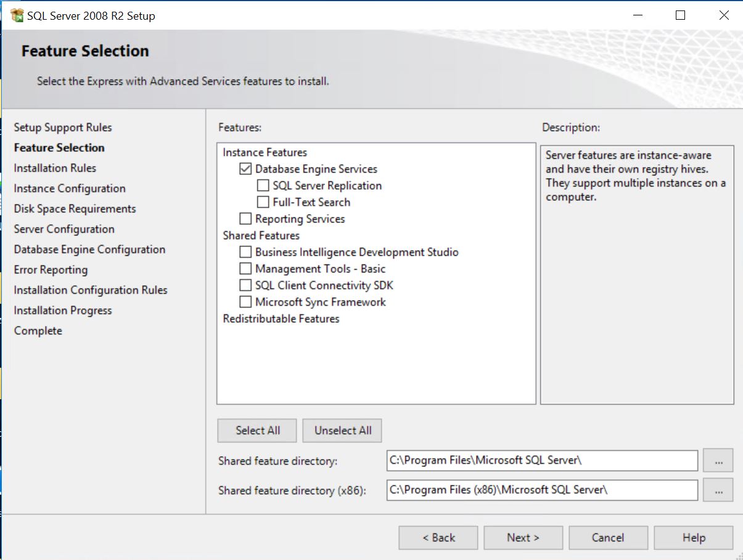Click the Installation Configuration Rules step
The height and width of the screenshot is (560, 743).
tap(91, 290)
